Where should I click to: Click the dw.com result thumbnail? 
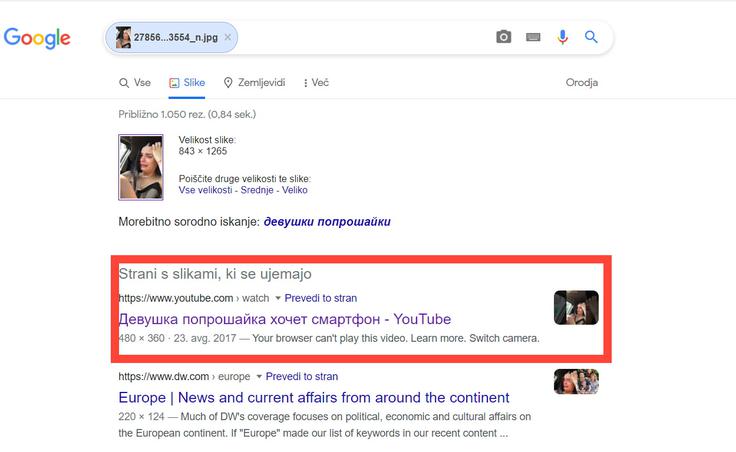coord(576,381)
